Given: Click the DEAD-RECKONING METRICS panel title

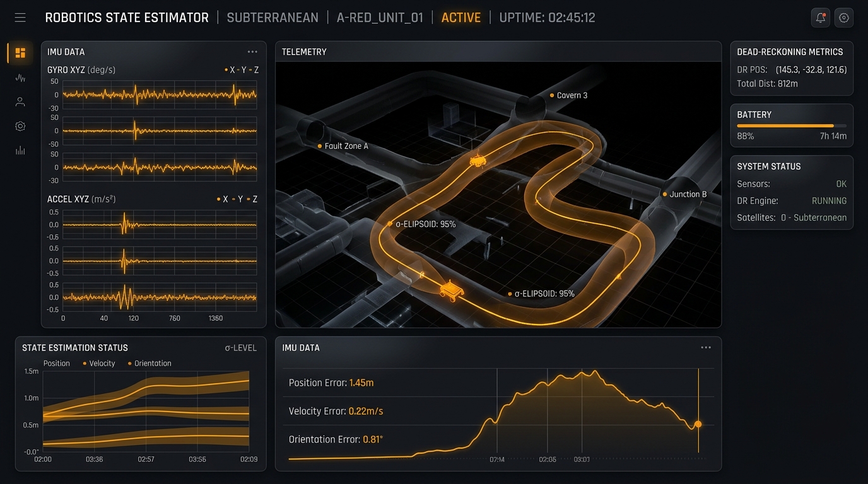Looking at the screenshot, I should 790,52.
